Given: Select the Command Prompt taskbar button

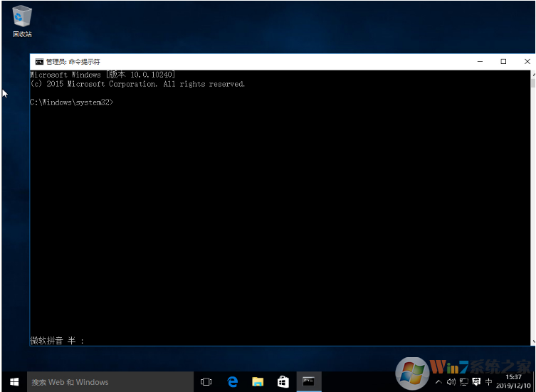Looking at the screenshot, I should 308,381.
